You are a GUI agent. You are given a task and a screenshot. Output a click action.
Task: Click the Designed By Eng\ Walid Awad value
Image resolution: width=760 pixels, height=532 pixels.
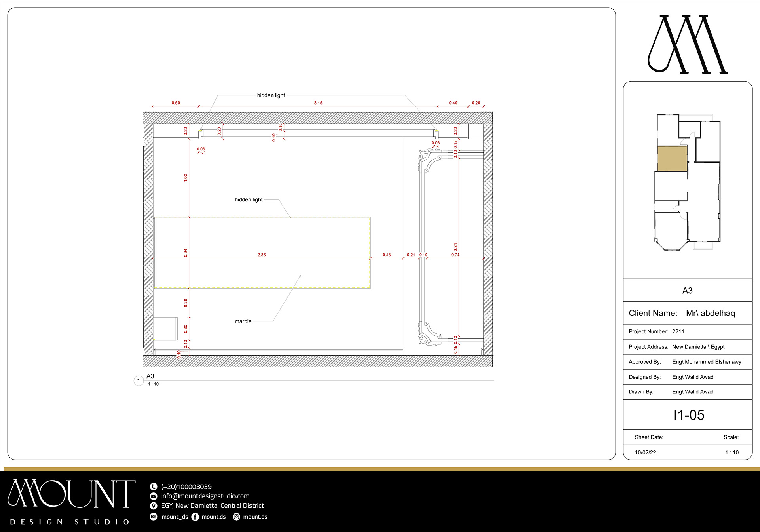(x=693, y=377)
